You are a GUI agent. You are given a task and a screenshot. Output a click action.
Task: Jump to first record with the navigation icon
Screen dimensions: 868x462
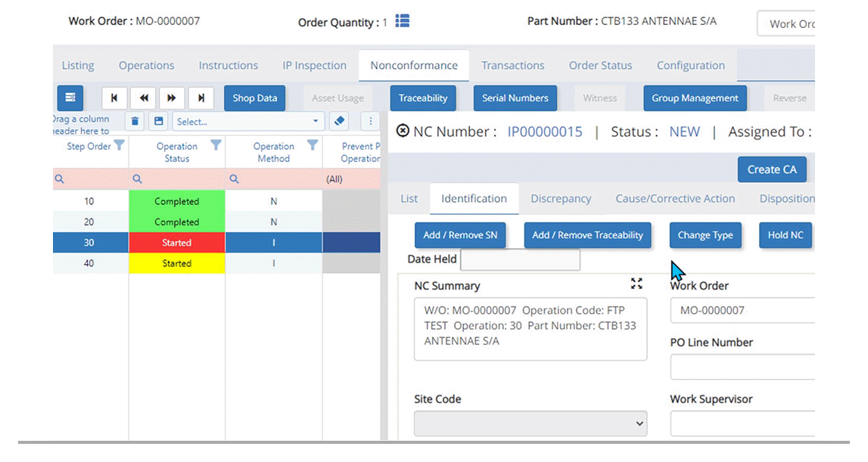point(114,98)
